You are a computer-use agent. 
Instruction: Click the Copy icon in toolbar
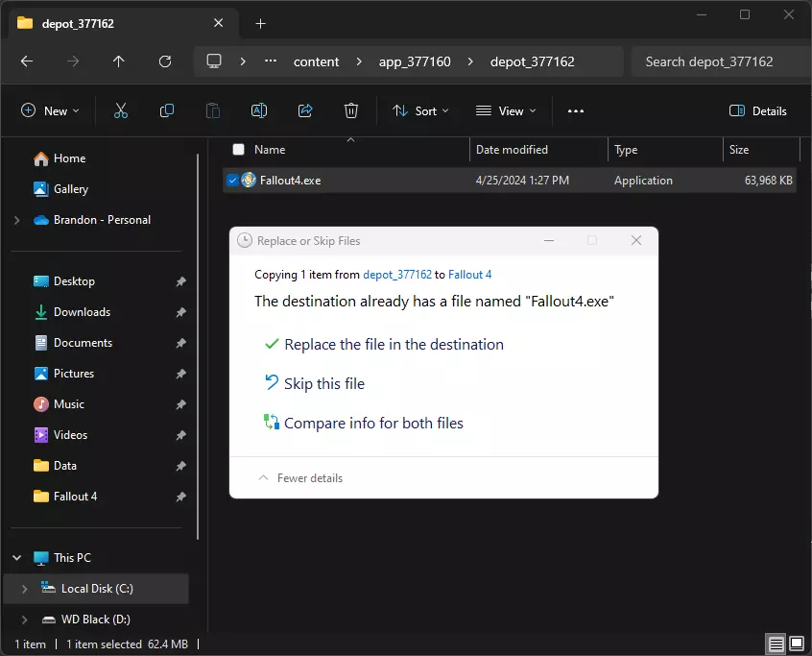[x=167, y=110]
